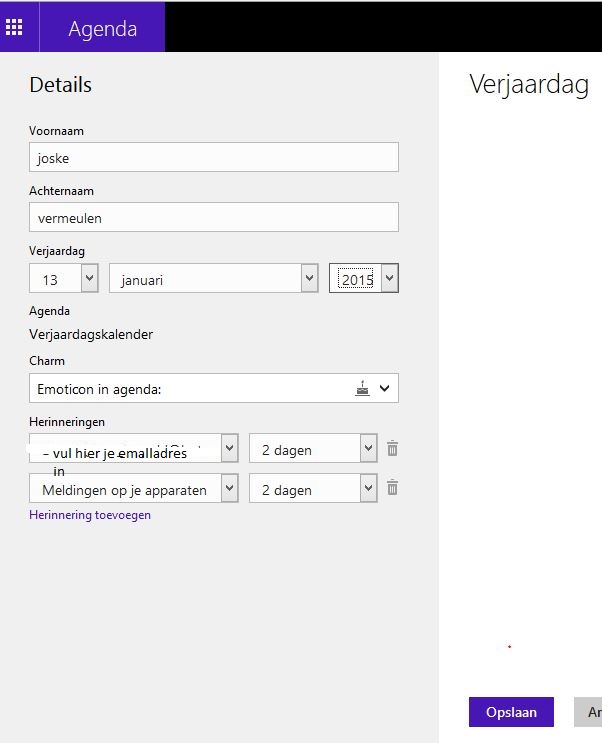Click the Opslaan button

pos(511,712)
